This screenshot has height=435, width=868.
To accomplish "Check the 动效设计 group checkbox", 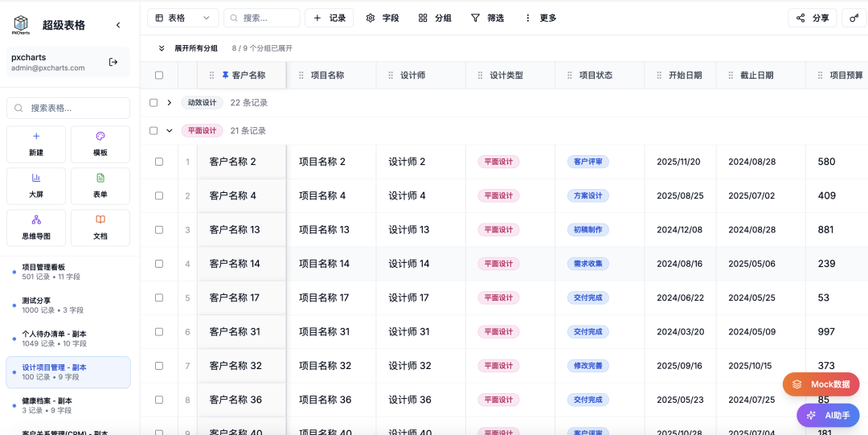I will (154, 102).
